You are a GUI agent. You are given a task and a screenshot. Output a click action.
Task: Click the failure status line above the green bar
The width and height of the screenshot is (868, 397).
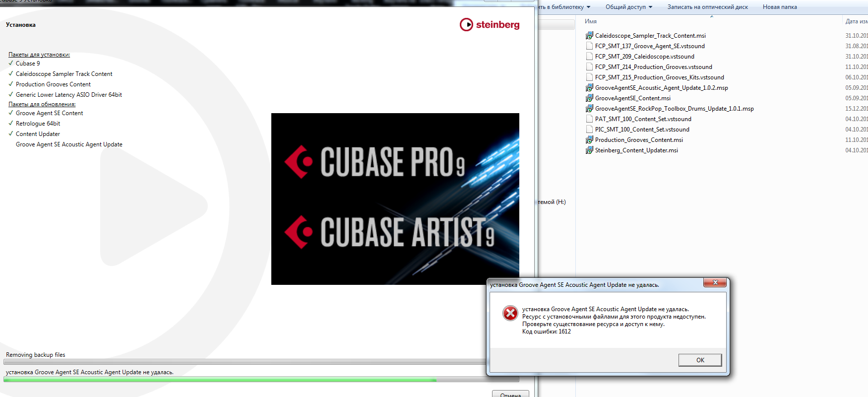pos(90,372)
